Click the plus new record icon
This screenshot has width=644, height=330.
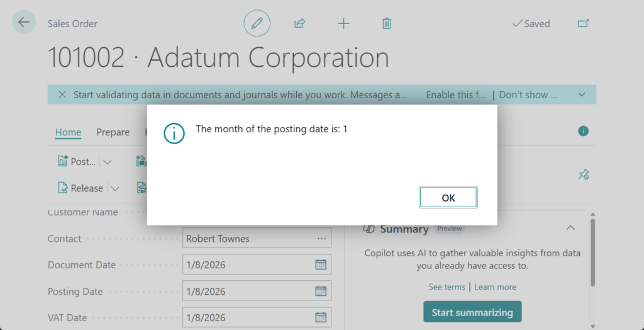pos(343,23)
